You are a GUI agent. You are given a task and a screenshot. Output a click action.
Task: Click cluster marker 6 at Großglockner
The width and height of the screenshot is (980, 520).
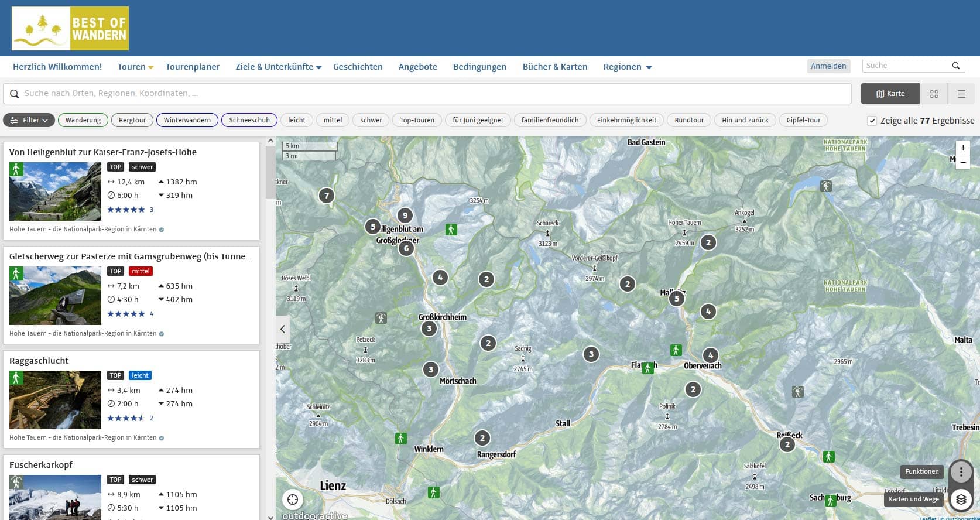[406, 248]
